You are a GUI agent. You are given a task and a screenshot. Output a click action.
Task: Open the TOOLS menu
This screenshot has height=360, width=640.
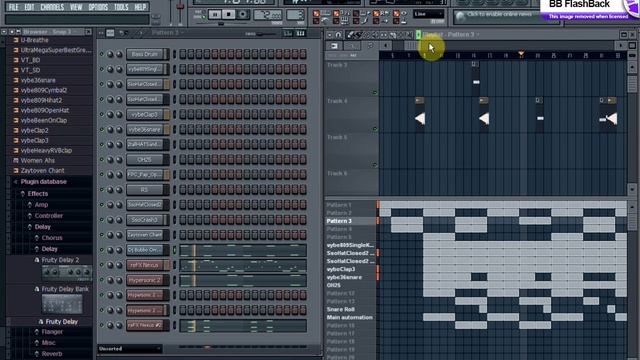(x=121, y=7)
